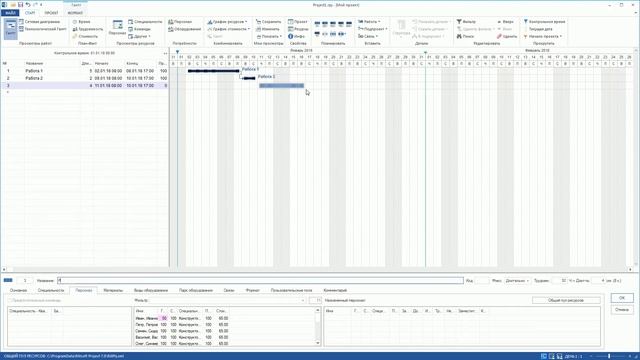Image resolution: width=640 pixels, height=360 pixels.
Task: Open ФАЙЛ menu tab
Action: (x=10, y=13)
